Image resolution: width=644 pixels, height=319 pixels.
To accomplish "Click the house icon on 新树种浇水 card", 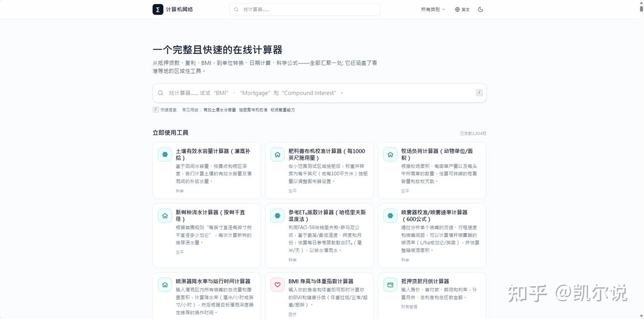I will [165, 216].
